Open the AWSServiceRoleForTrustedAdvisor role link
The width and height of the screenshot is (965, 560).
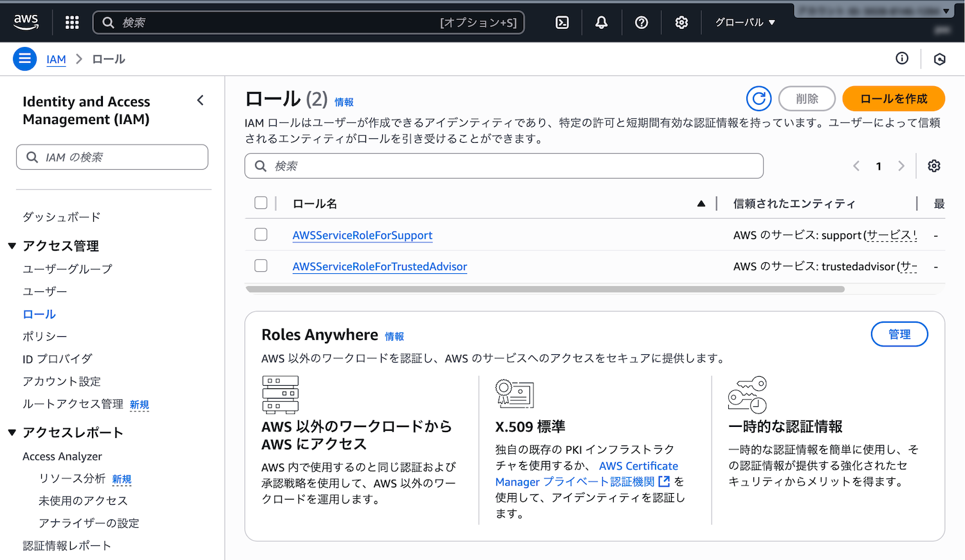[x=380, y=266]
